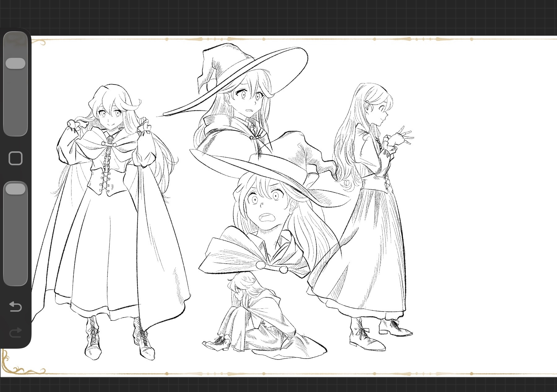557x392 pixels.
Task: Tap the square Modify button in sidebar
Action: pyautogui.click(x=15, y=158)
